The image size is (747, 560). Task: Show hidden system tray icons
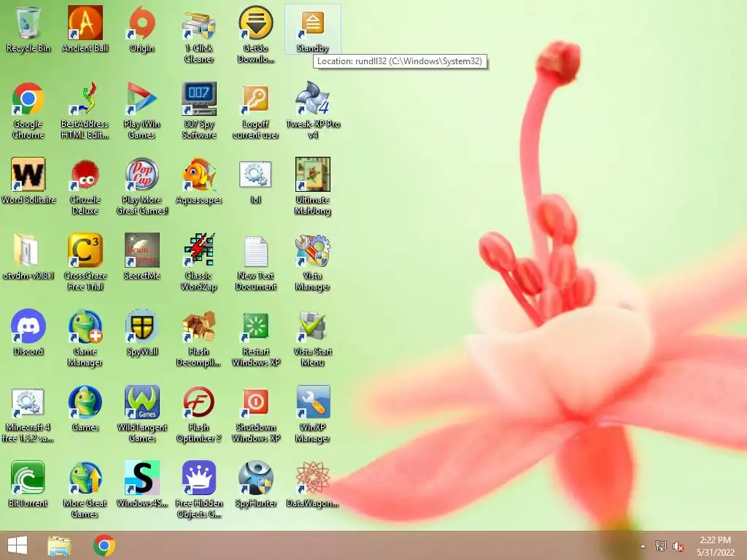(x=643, y=546)
